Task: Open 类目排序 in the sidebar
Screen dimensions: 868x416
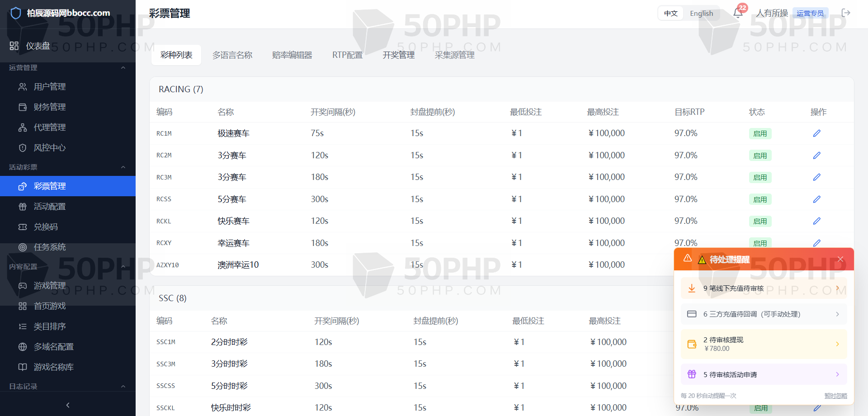Action: [68, 326]
